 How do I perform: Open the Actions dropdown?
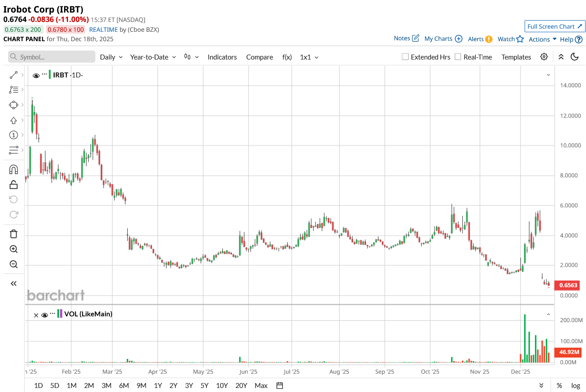(x=543, y=39)
